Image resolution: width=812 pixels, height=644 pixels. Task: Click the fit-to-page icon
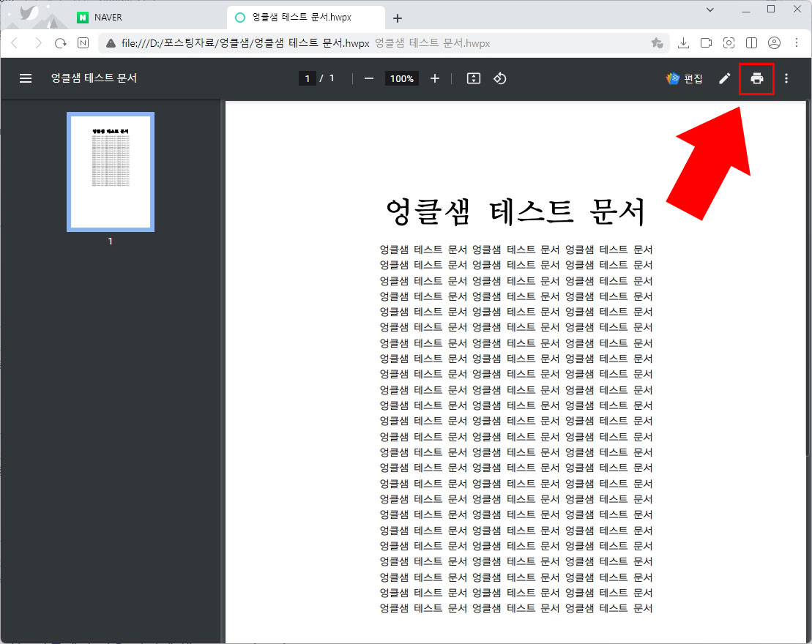click(473, 78)
